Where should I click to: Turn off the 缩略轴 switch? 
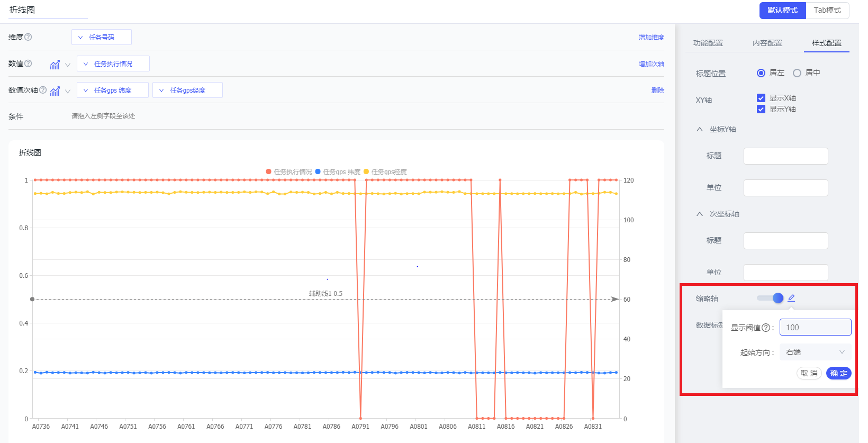coord(770,299)
